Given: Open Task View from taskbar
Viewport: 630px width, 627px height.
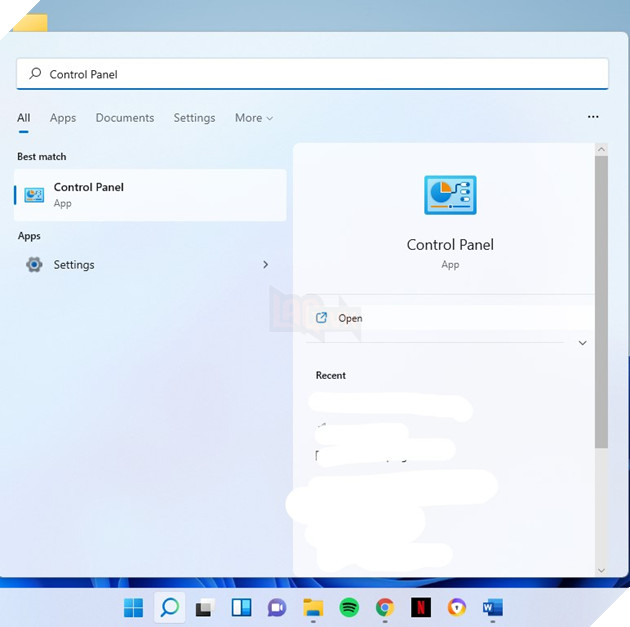Looking at the screenshot, I should pos(205,607).
